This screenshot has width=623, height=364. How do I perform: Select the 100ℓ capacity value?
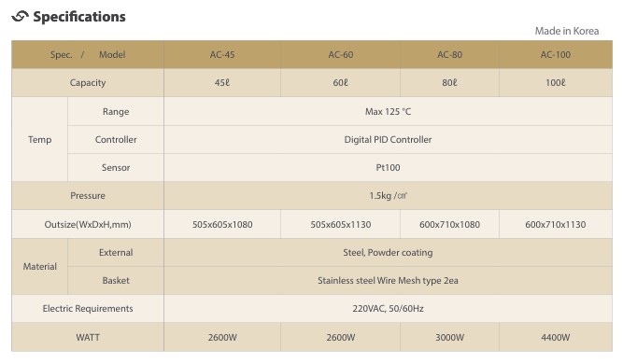point(556,82)
